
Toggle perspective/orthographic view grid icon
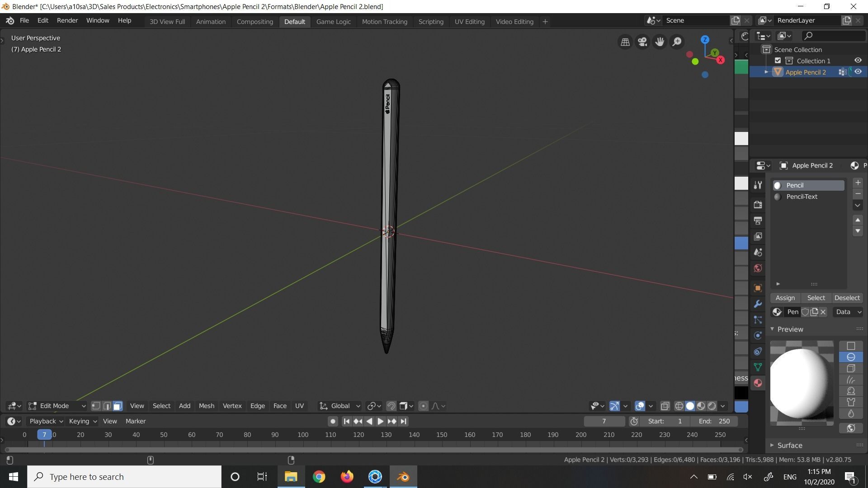tap(625, 42)
